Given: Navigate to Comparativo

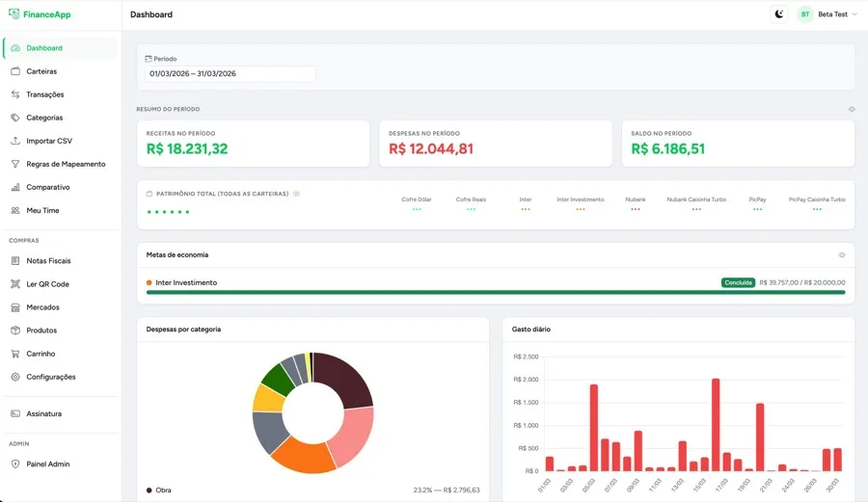Looking at the screenshot, I should pos(61,188).
